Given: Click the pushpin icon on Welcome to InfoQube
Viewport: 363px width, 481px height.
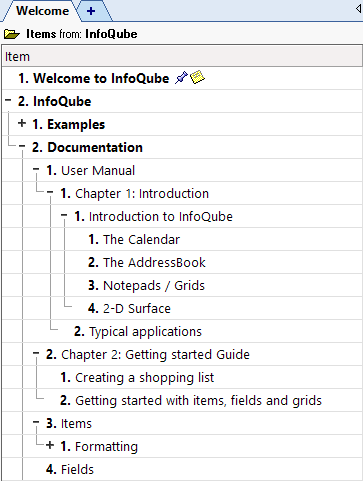Looking at the screenshot, I should pos(181,78).
